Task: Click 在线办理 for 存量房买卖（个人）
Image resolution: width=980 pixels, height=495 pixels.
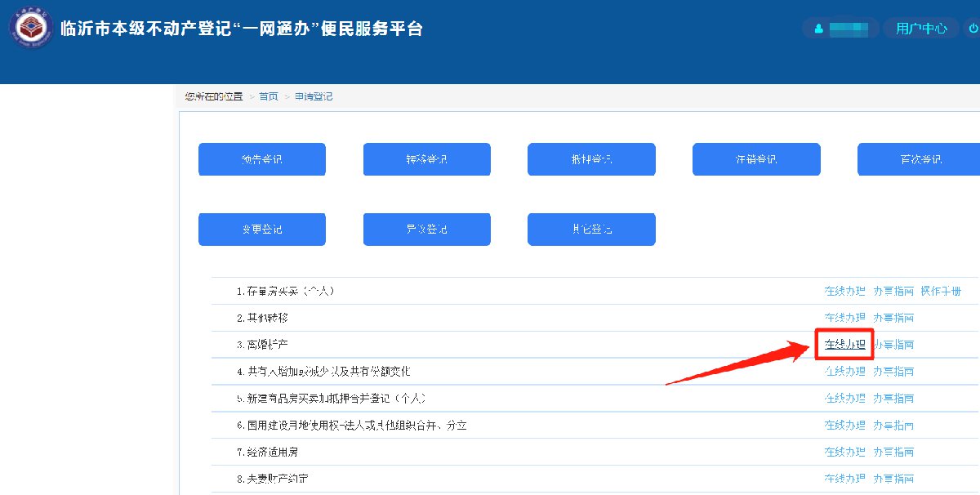Action: coord(844,291)
